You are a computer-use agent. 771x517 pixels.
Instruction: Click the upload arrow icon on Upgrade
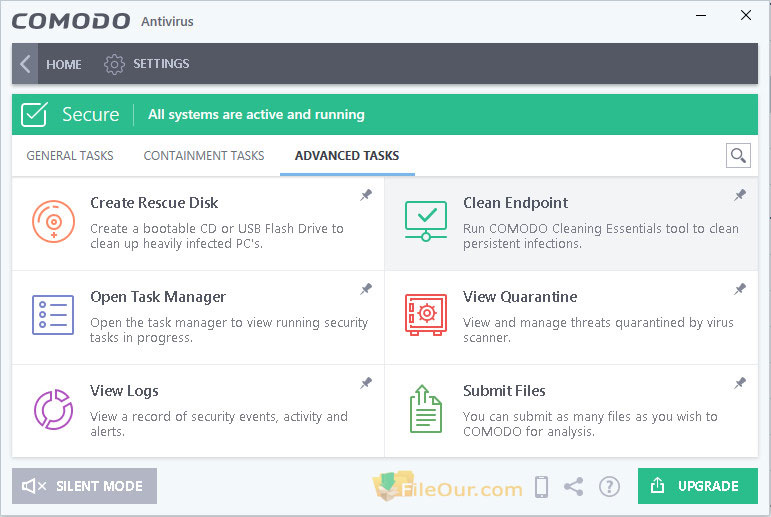pos(657,486)
